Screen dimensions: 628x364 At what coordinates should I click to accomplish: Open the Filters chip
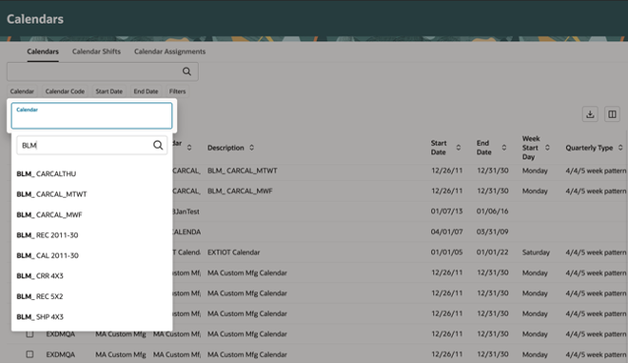[177, 91]
